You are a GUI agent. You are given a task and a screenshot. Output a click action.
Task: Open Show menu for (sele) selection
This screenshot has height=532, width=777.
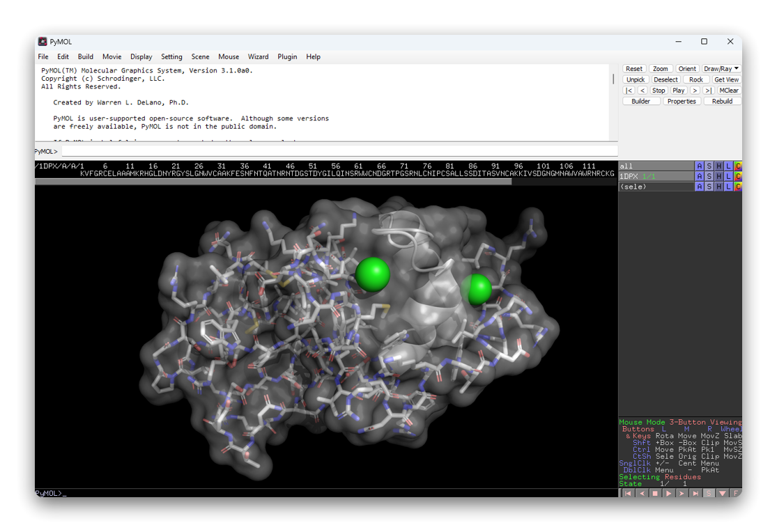pos(709,187)
